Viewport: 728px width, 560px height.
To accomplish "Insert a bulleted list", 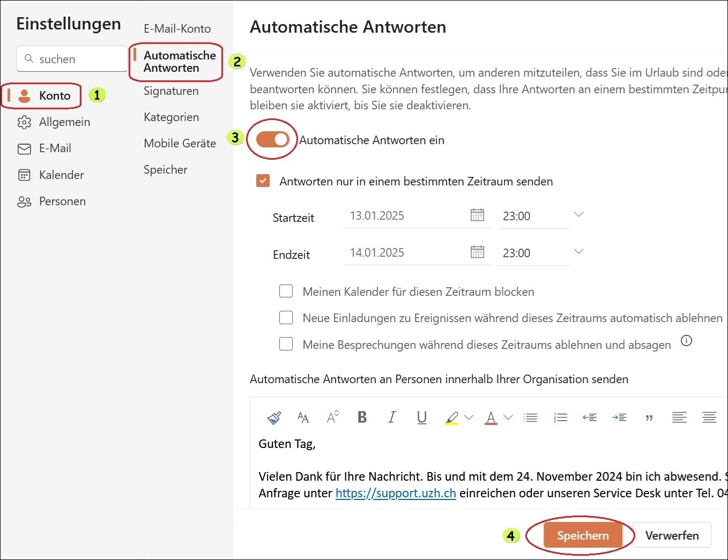I will (x=530, y=417).
